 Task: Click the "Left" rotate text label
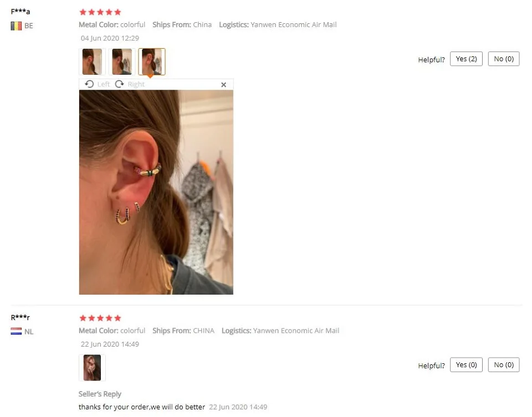click(104, 84)
